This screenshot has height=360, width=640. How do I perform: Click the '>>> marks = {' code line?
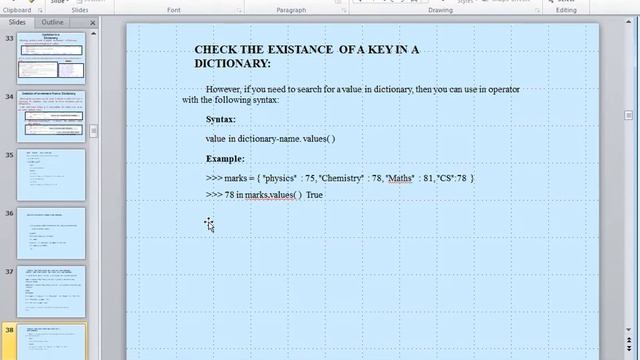340,178
